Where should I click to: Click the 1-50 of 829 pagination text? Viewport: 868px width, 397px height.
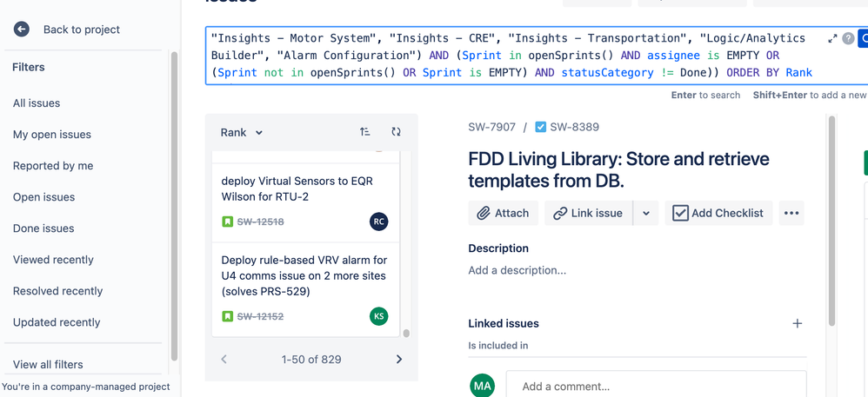point(311,360)
